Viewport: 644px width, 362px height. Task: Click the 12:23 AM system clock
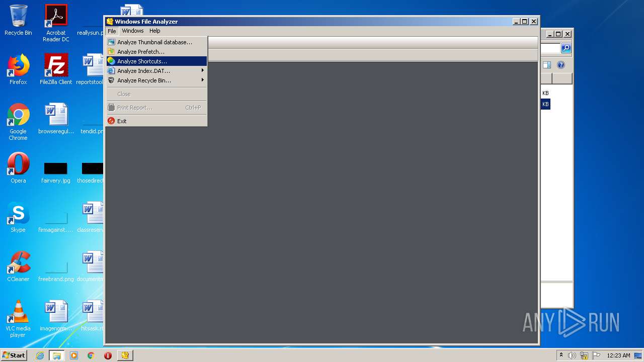(618, 355)
